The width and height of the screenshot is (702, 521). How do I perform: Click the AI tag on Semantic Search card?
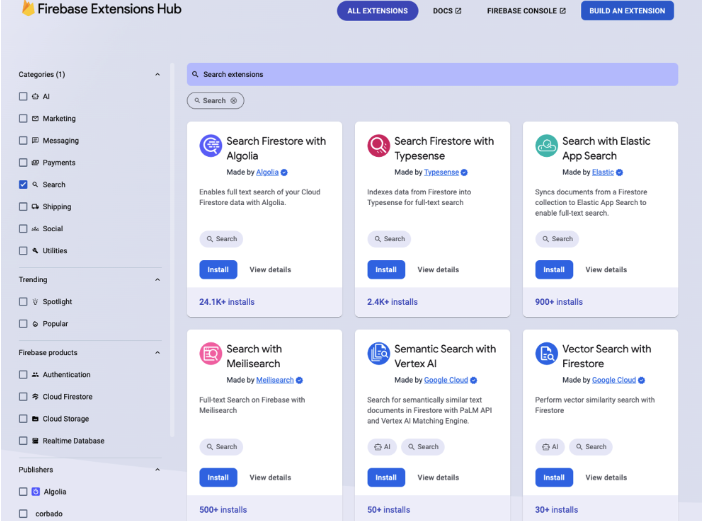coord(382,447)
